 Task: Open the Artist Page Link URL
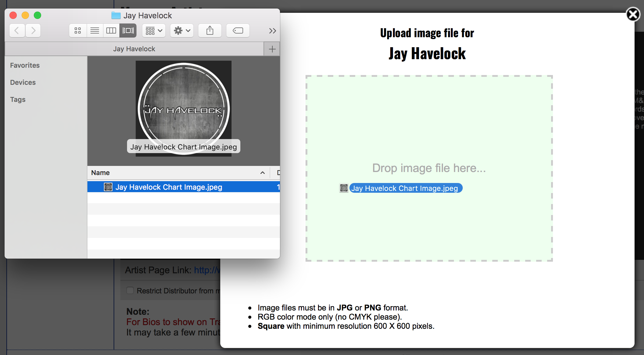tap(207, 270)
